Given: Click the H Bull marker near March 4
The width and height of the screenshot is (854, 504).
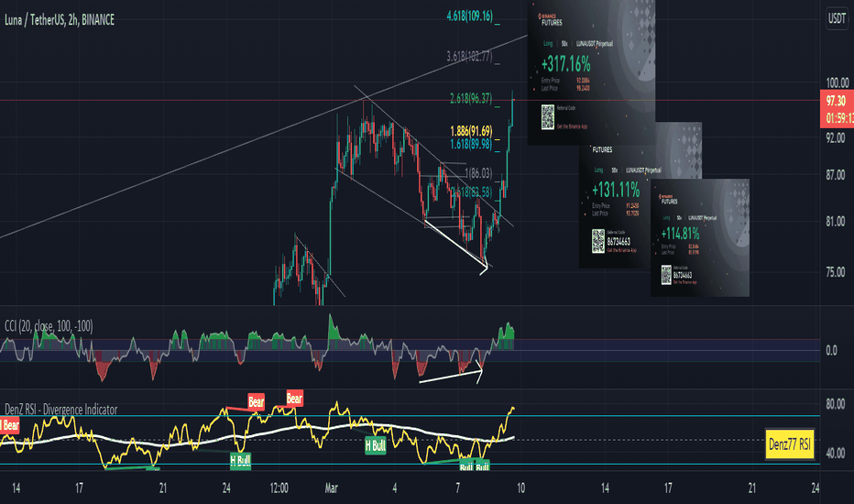Looking at the screenshot, I should pos(376,445).
